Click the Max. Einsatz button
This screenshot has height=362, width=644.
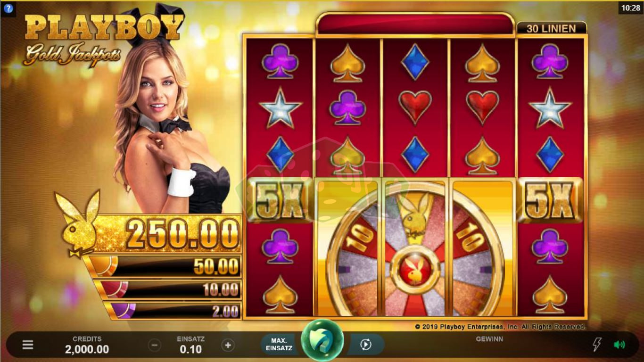(x=279, y=345)
